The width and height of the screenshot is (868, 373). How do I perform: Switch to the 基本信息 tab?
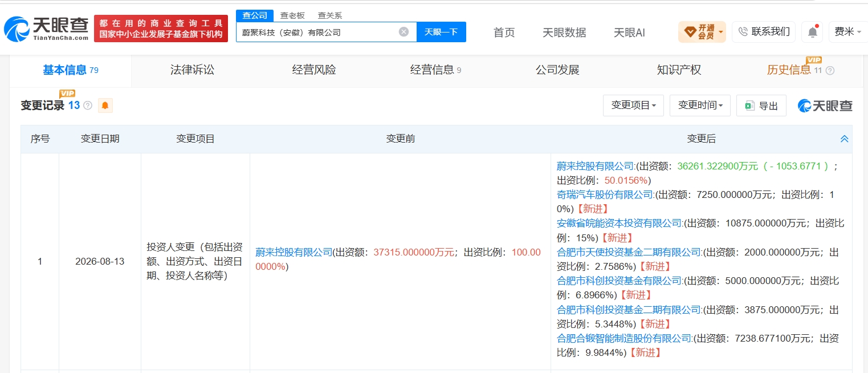coord(71,70)
